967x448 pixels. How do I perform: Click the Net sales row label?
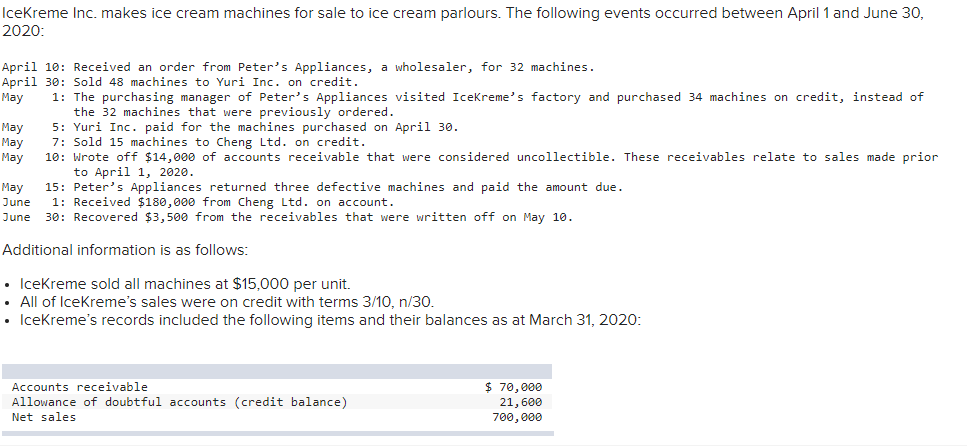[x=44, y=417]
